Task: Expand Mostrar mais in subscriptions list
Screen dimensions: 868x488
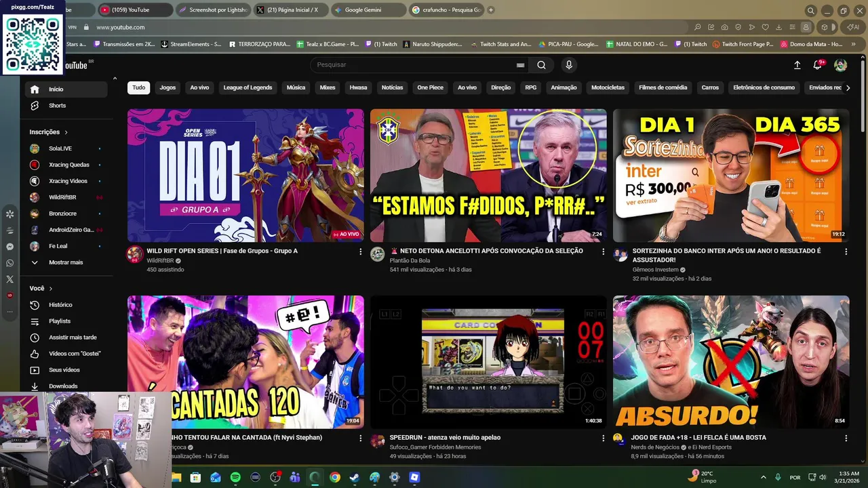Action: click(x=66, y=262)
